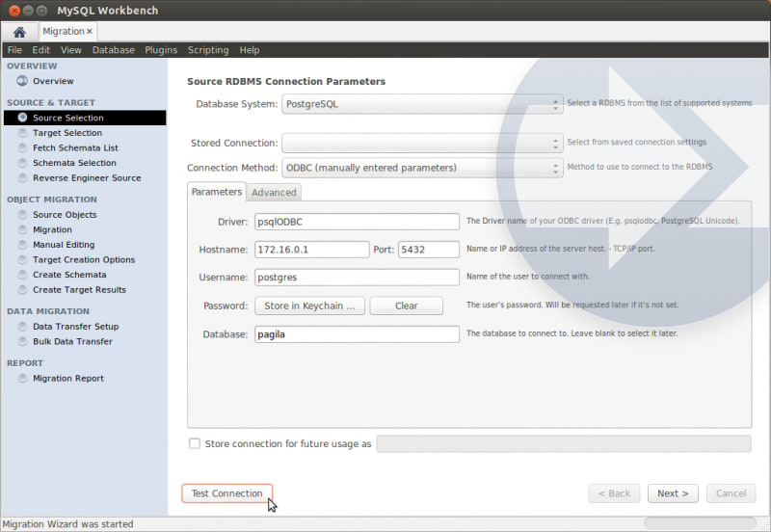Select Reverse Engineer Source step text
The image size is (771, 532).
click(x=87, y=177)
